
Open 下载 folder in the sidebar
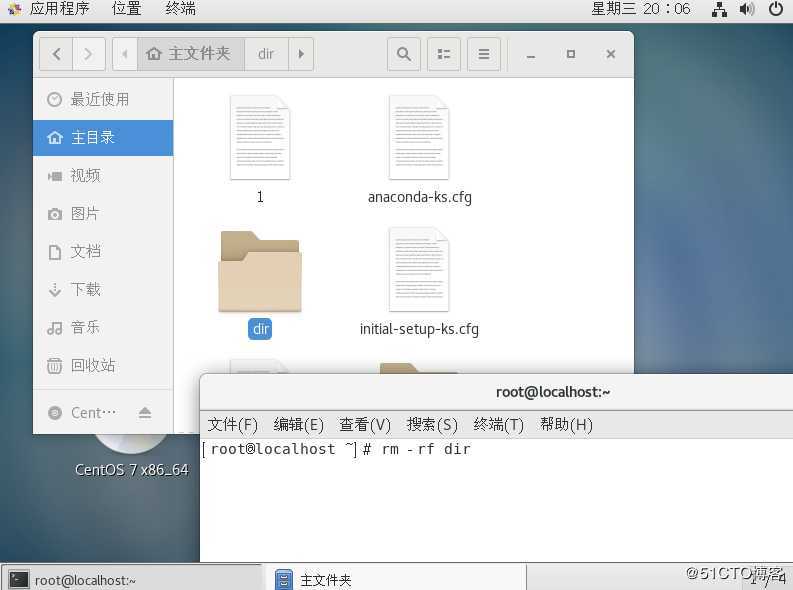(103, 289)
